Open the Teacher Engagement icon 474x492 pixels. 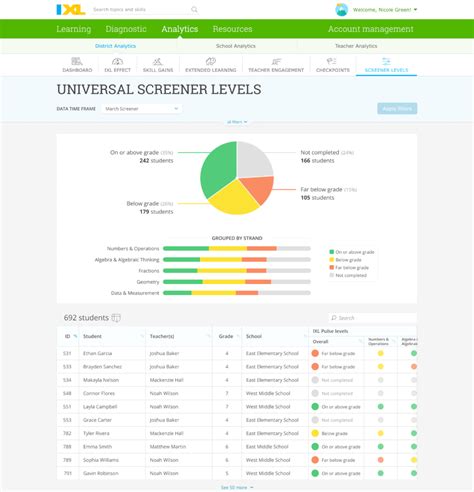tap(276, 61)
